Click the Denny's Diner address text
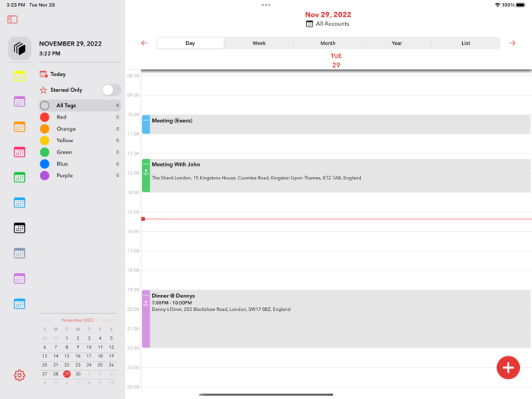The height and width of the screenshot is (399, 532). pyautogui.click(x=221, y=309)
